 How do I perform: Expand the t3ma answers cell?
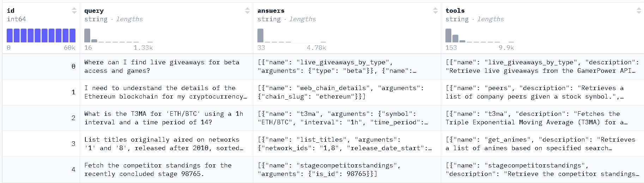coord(347,118)
